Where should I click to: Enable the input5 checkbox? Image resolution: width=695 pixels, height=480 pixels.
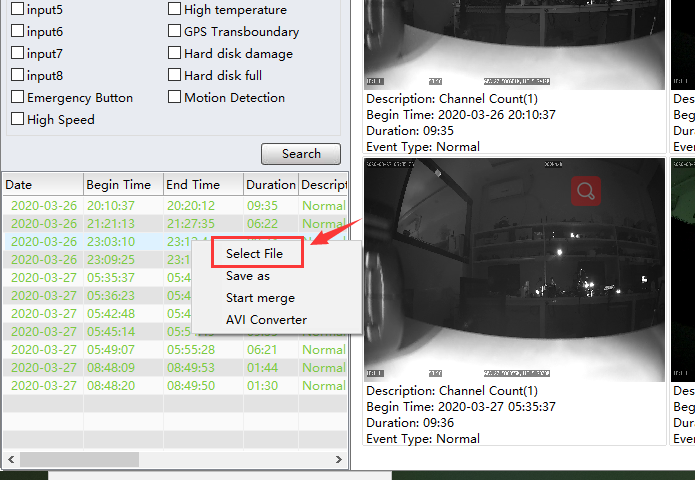(x=17, y=9)
